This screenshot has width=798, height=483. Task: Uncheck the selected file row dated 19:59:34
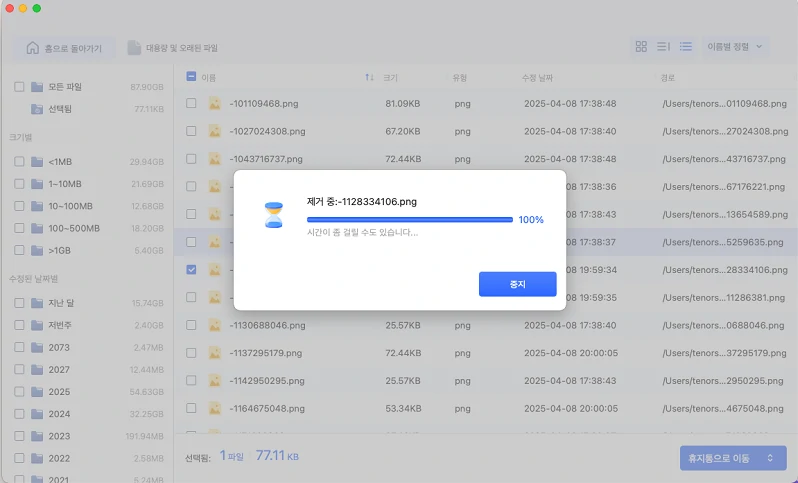(191, 270)
